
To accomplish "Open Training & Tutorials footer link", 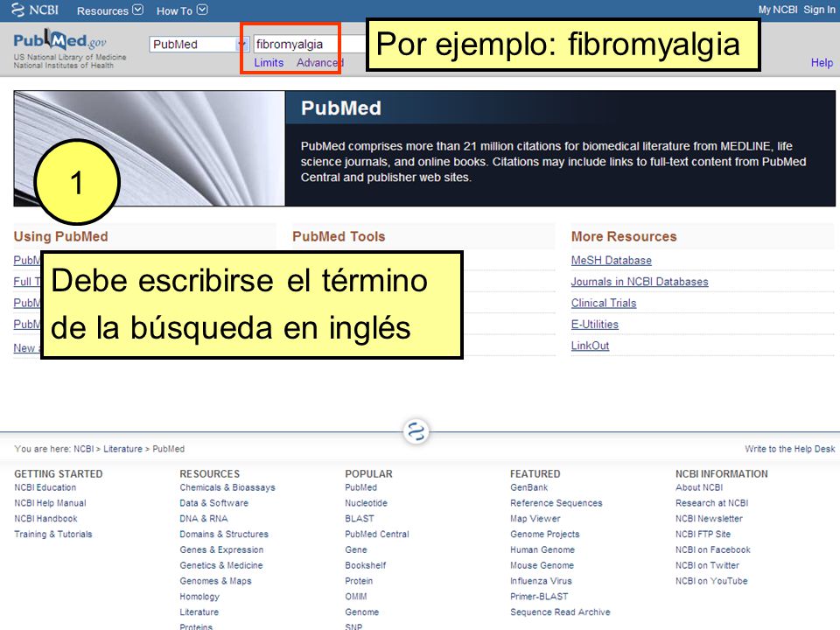I will pyautogui.click(x=53, y=534).
